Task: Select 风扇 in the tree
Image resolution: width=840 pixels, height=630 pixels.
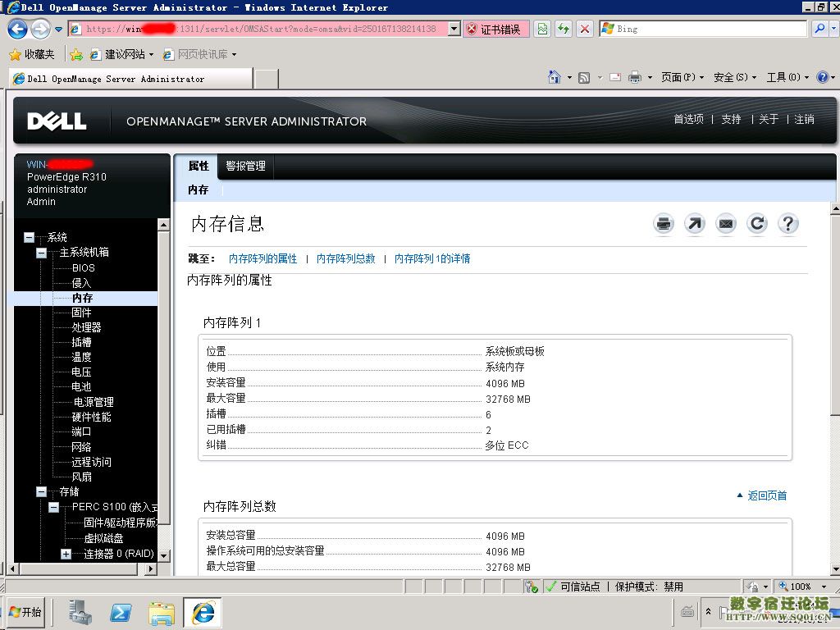Action: click(81, 477)
